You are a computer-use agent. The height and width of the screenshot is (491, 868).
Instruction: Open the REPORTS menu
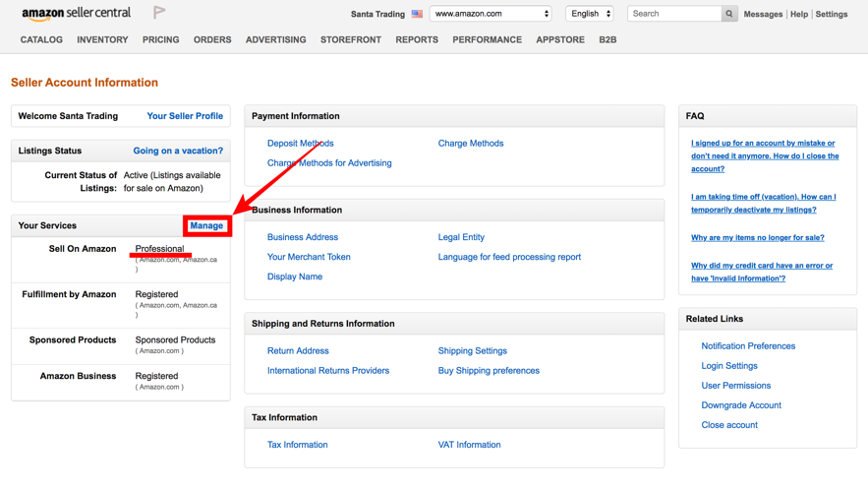pos(417,40)
